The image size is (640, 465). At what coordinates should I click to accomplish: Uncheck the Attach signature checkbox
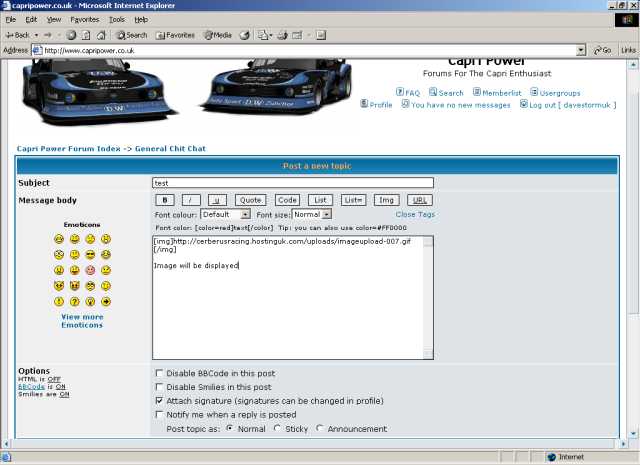tap(159, 400)
